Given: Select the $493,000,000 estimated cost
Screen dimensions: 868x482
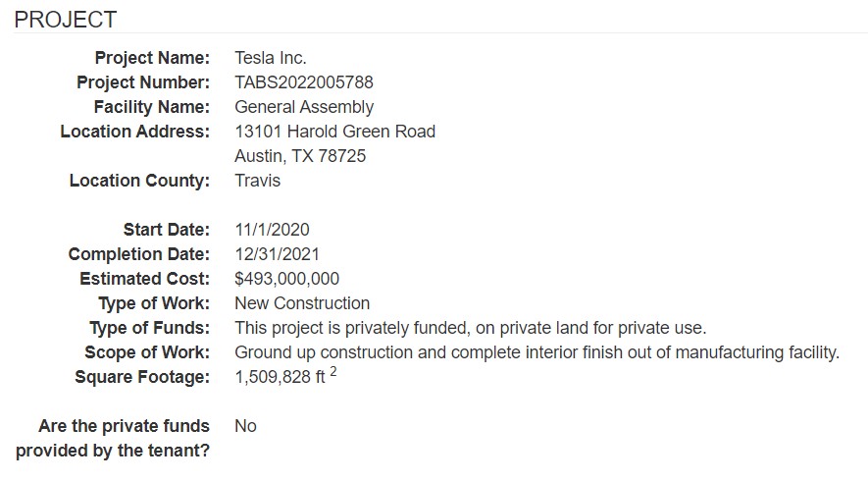Looking at the screenshot, I should click(x=287, y=279).
